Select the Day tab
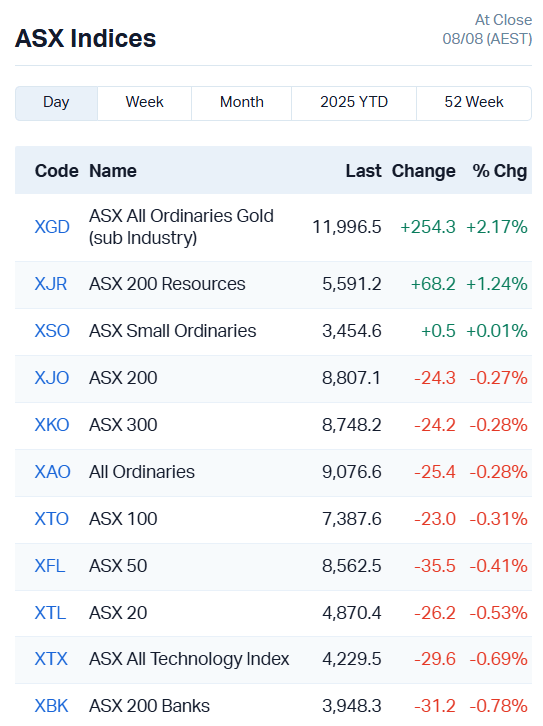Viewport: 543px width, 726px height. click(56, 103)
